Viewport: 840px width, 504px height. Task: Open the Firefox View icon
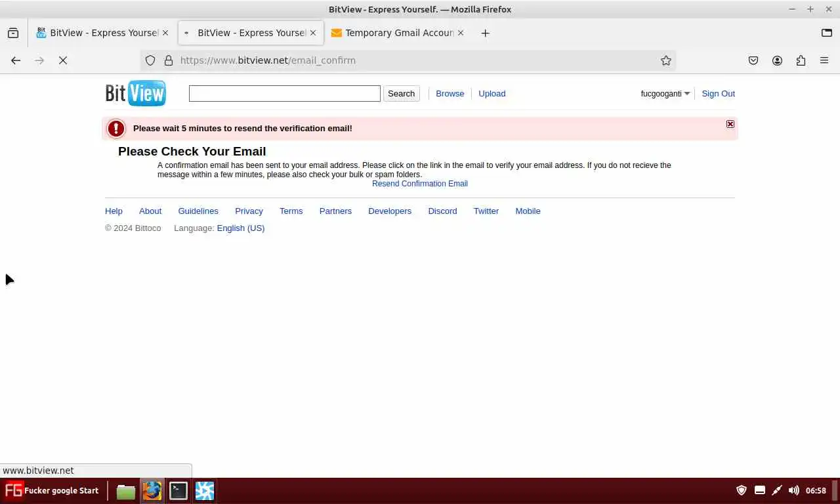13,33
